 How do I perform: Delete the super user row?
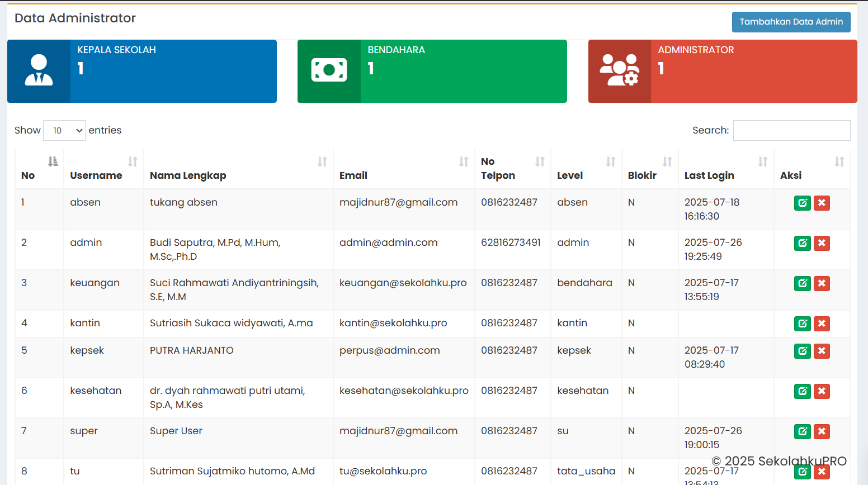(x=822, y=431)
